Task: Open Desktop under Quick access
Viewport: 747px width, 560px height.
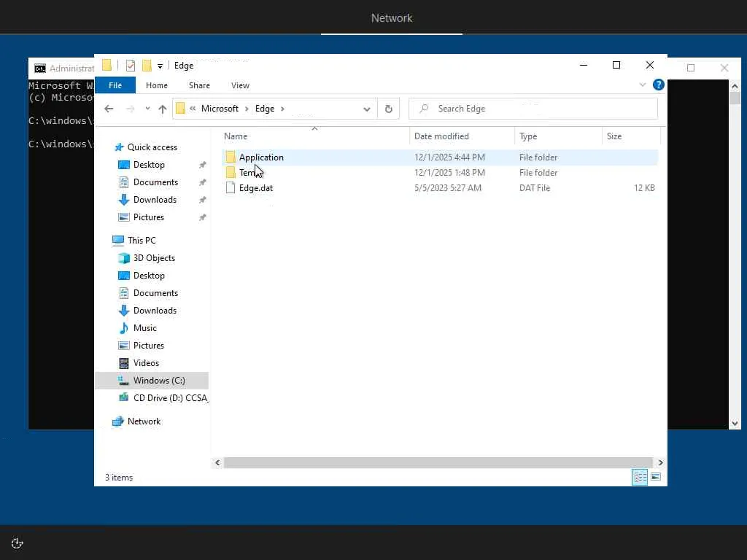Action: [149, 165]
